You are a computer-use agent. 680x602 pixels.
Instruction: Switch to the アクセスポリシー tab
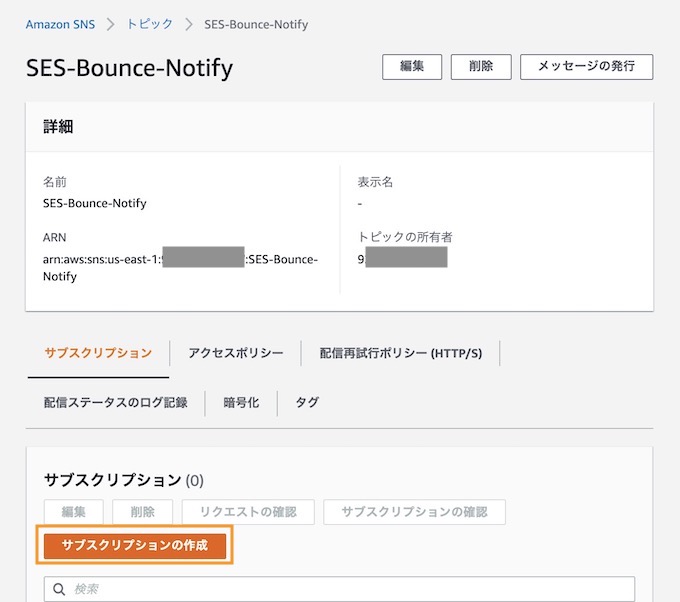pos(235,353)
